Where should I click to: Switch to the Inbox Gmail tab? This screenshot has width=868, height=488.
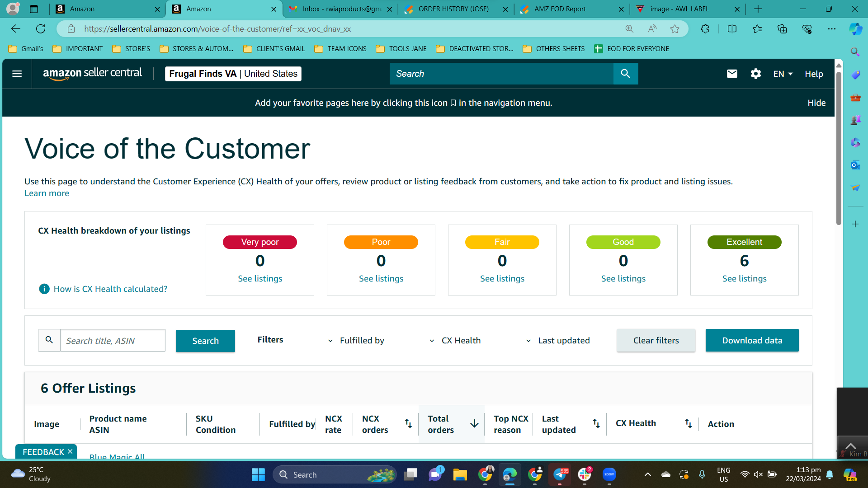point(340,9)
